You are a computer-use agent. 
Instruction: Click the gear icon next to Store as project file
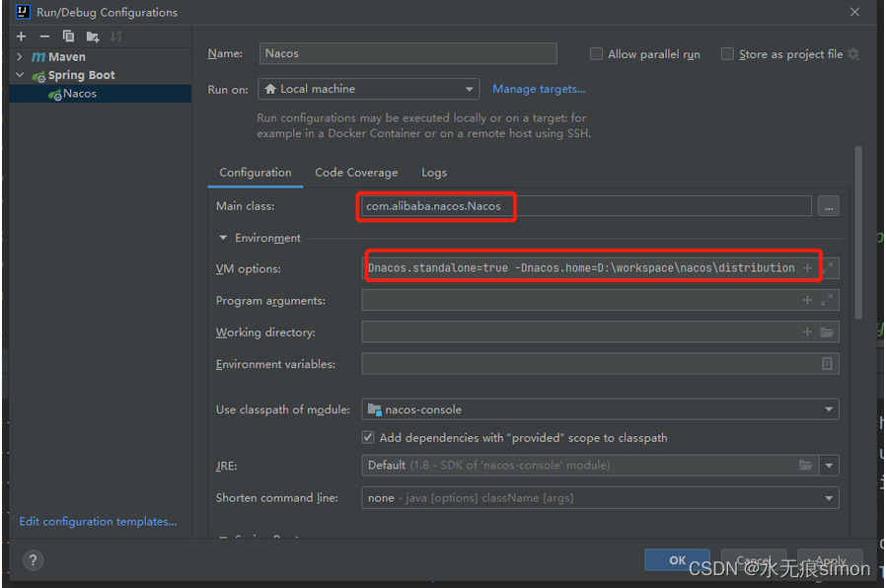(853, 54)
